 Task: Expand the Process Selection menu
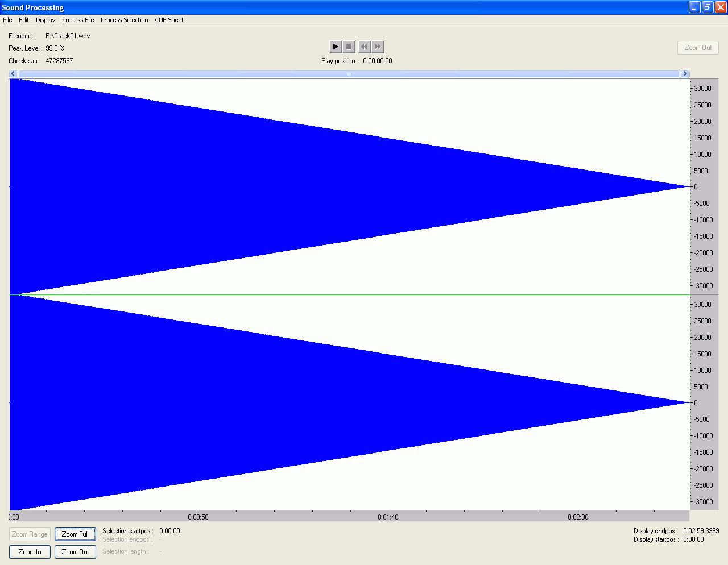[124, 20]
